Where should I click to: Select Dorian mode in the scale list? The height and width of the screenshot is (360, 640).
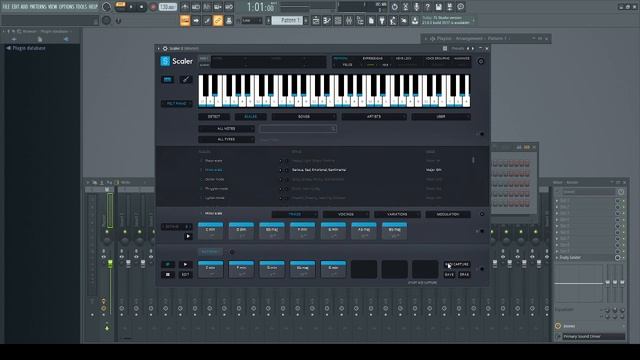pos(215,179)
